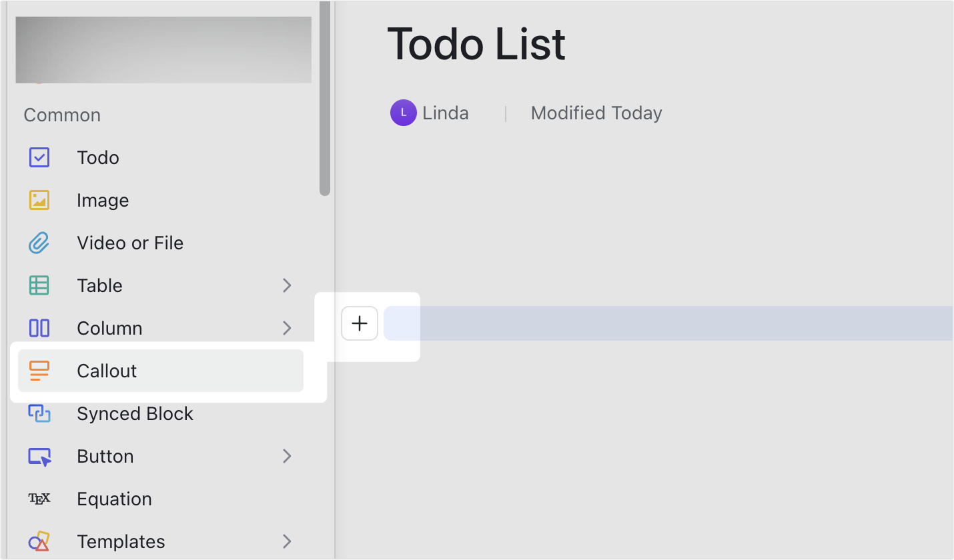The image size is (954, 560).
Task: Select the Button block icon
Action: pyautogui.click(x=39, y=456)
